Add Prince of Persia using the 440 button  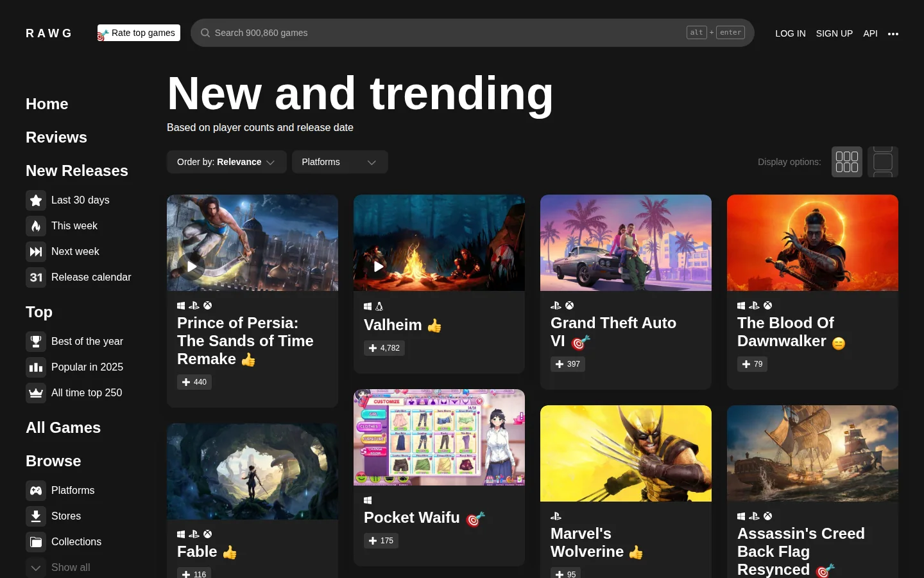[x=194, y=382]
